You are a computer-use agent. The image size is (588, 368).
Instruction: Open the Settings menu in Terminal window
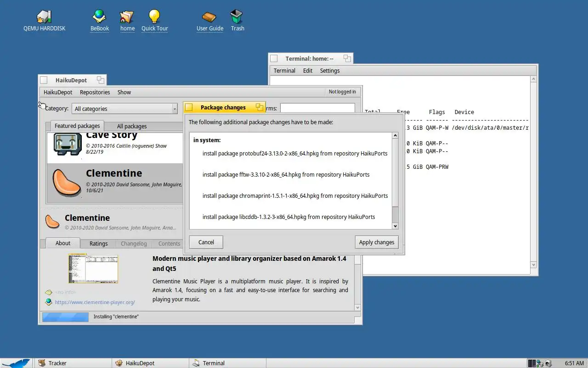point(330,70)
